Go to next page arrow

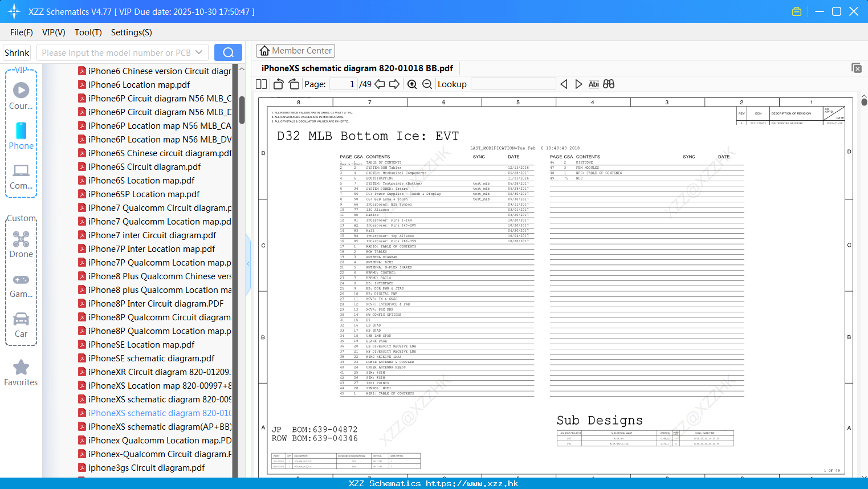point(394,84)
